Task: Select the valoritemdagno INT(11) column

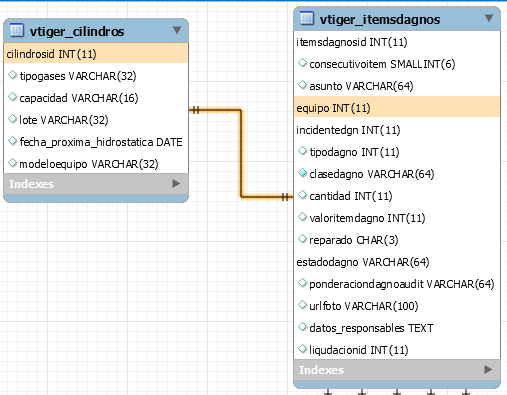Action: pyautogui.click(x=397, y=218)
